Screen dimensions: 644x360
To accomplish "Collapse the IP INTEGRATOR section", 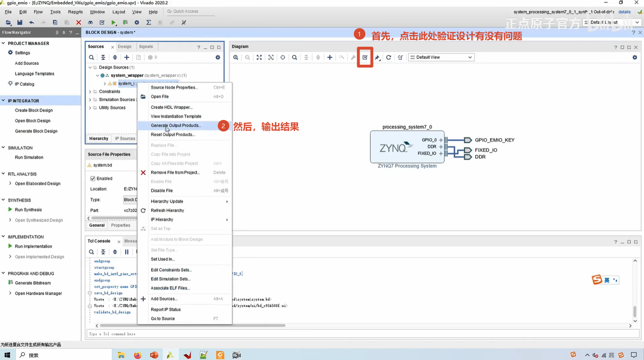I will (x=3, y=100).
